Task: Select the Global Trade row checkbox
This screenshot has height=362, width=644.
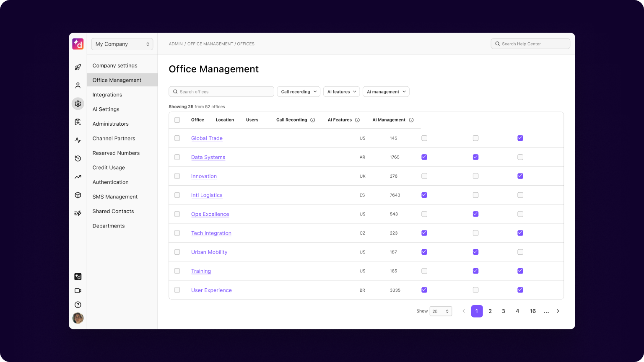Action: tap(177, 138)
